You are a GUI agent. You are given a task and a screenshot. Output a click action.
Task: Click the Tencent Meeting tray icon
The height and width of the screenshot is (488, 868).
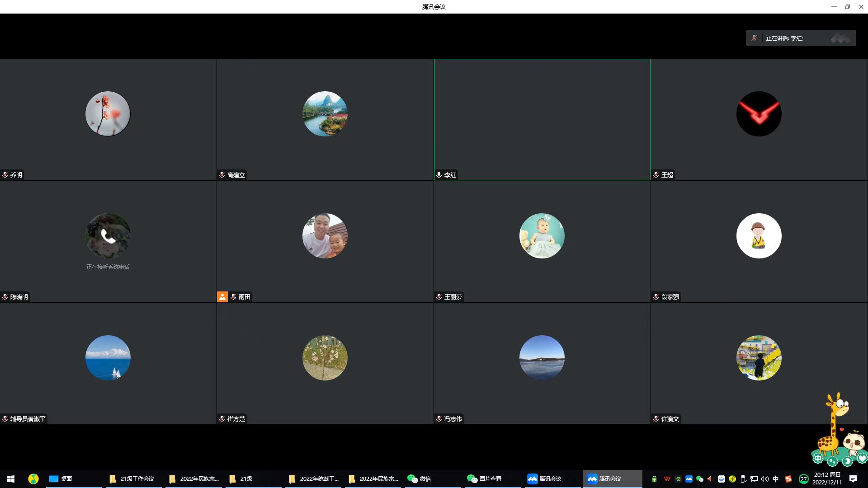pos(689,479)
